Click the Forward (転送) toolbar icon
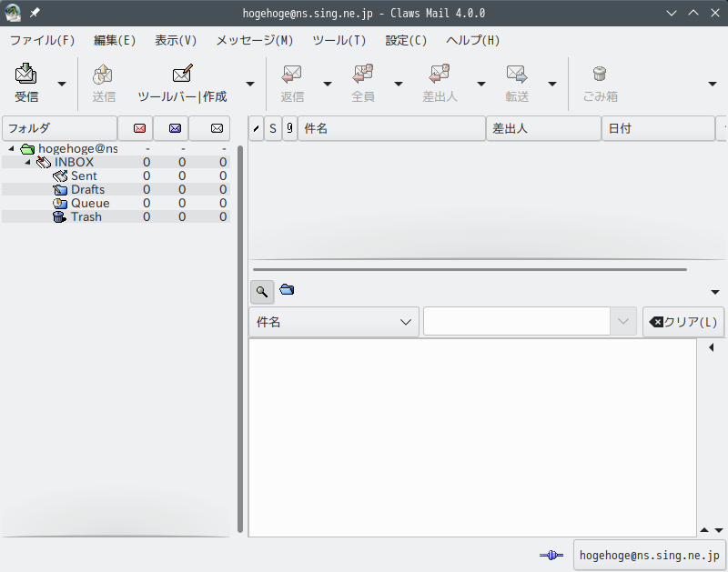728x572 pixels. pos(516,74)
